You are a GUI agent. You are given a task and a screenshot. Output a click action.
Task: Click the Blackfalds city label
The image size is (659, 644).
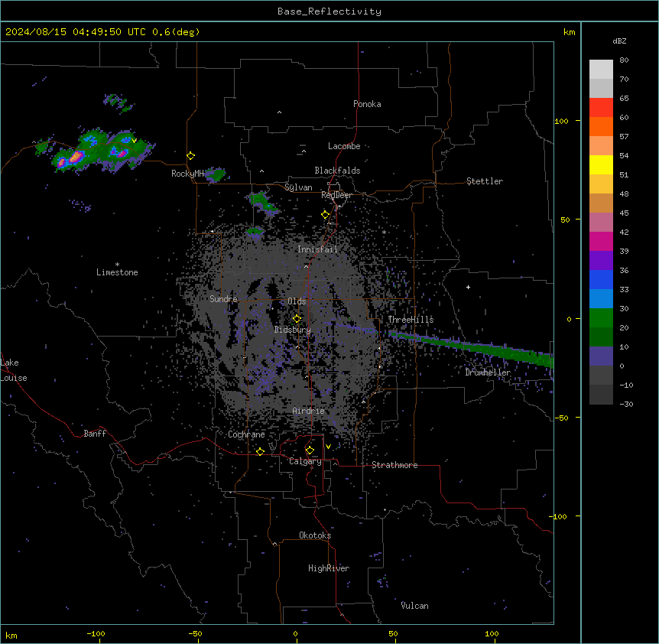point(337,171)
